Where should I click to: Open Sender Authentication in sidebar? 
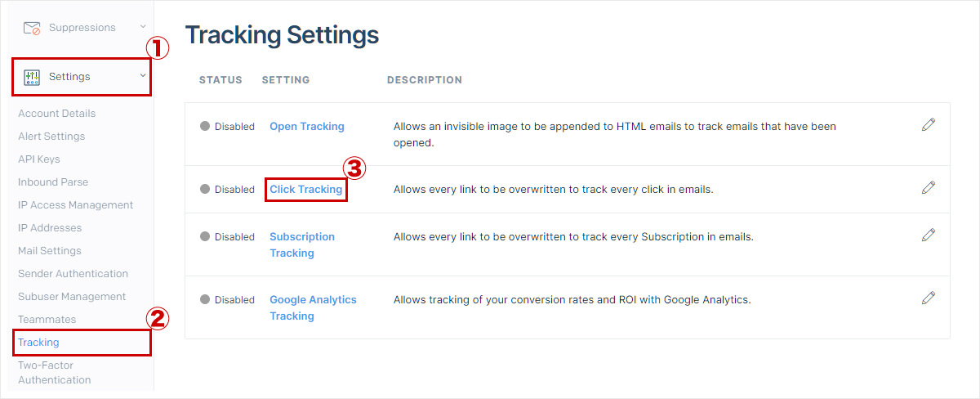[73, 274]
